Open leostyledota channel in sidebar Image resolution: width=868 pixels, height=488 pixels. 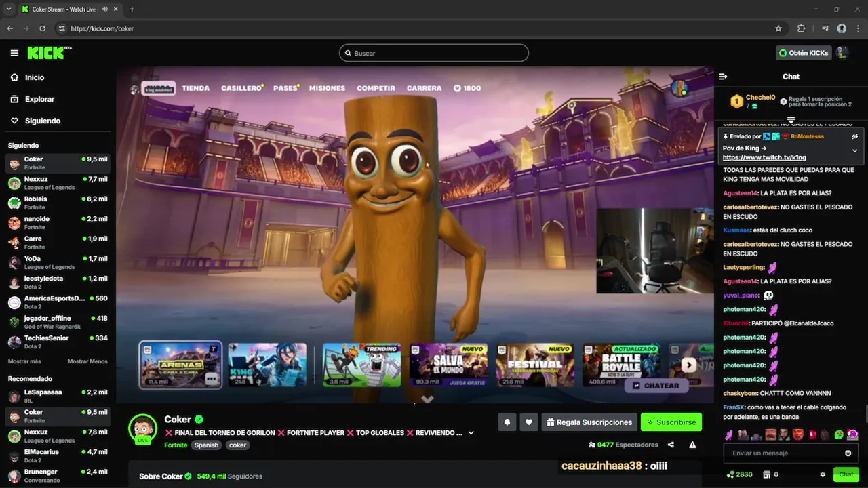[x=58, y=282]
